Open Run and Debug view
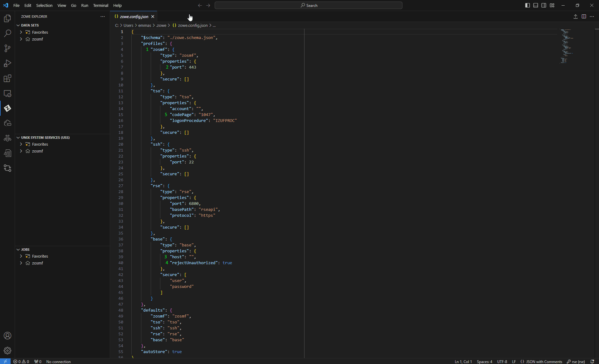Viewport: 599px width, 364px height. (x=7, y=63)
